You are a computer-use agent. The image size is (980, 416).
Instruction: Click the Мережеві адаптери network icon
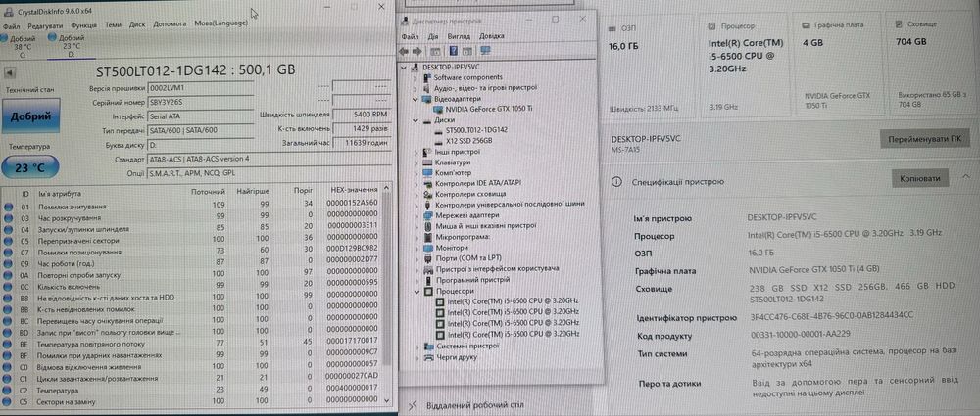coord(427,215)
